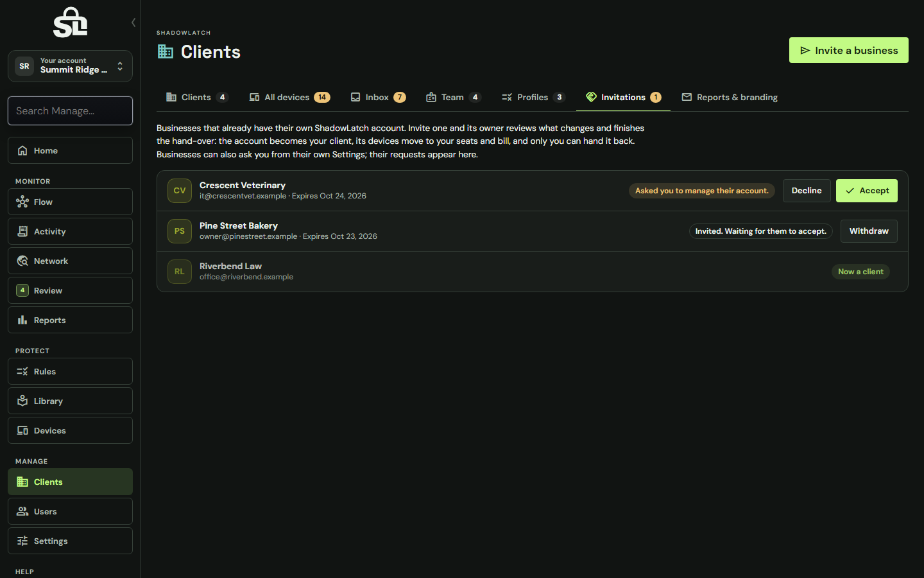This screenshot has width=924, height=578.
Task: Click office@riverbend.example email text
Action: click(x=246, y=277)
